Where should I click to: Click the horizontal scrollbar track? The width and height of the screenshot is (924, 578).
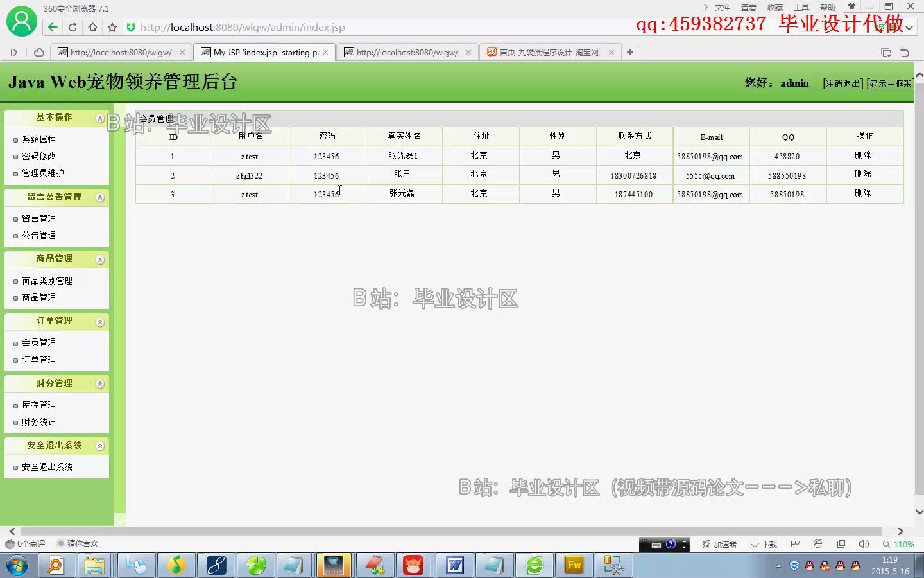[x=457, y=531]
